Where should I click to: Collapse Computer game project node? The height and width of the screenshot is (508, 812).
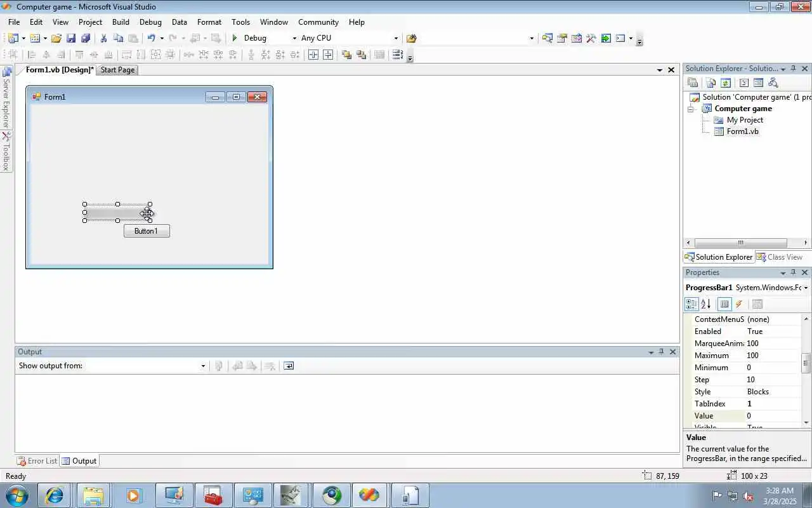click(691, 109)
